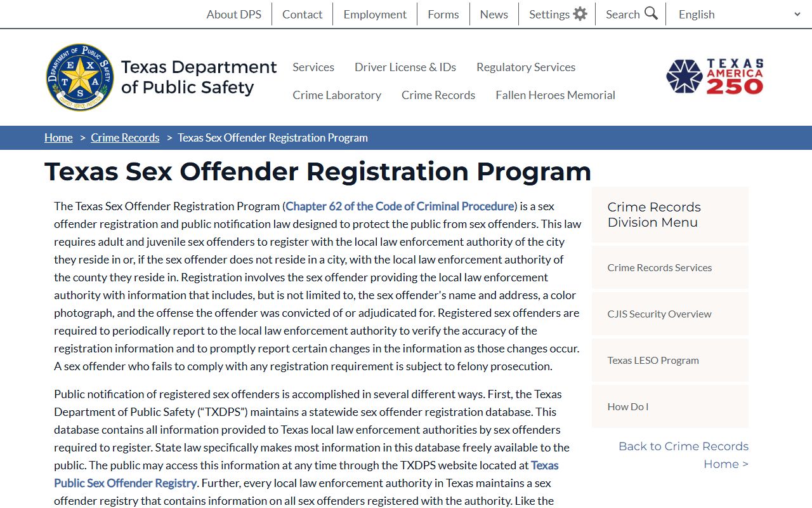Open Fallen Heroes Memorial page

(555, 95)
